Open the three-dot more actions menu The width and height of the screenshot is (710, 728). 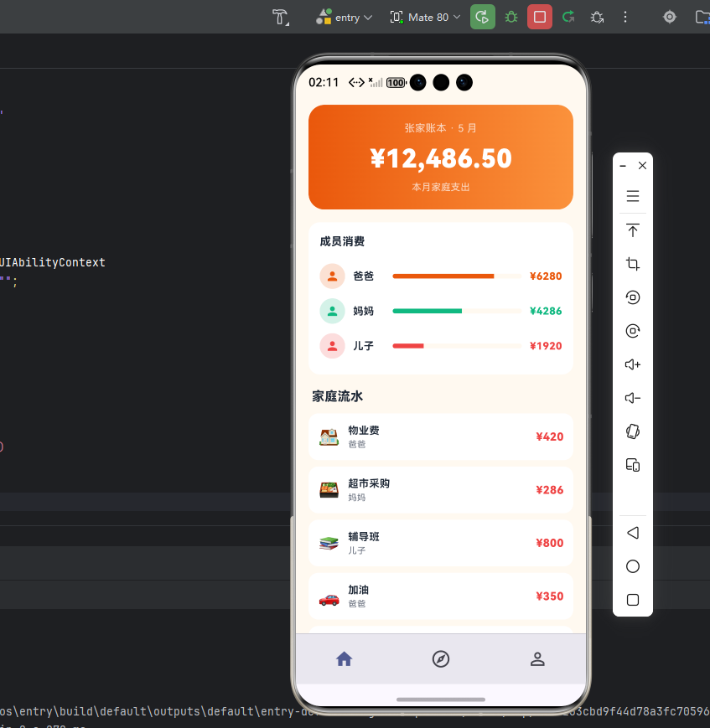pyautogui.click(x=625, y=18)
